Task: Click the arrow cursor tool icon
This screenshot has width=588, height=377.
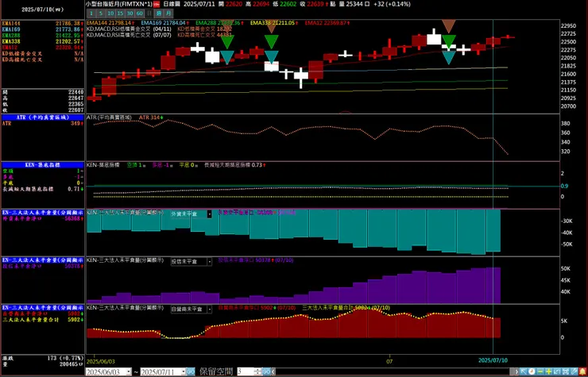Action: coord(524,371)
